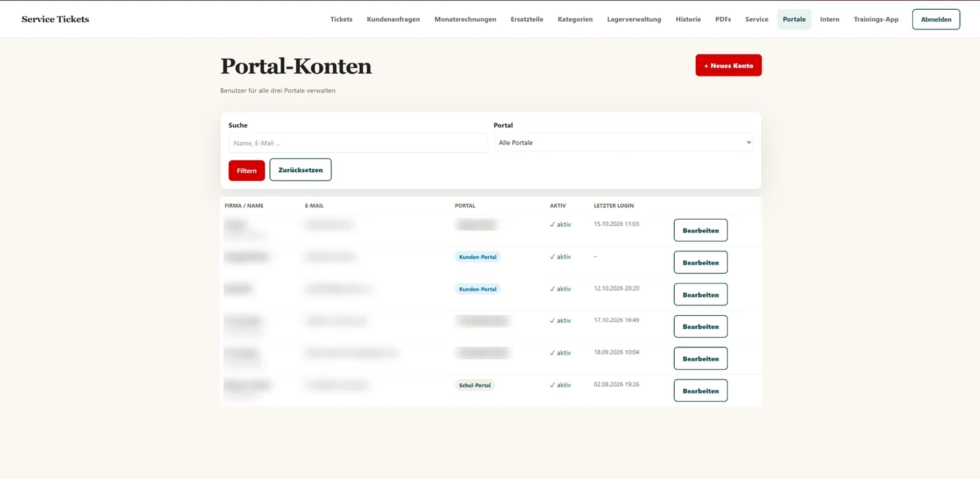Select Ersatzteile in the top navigation
This screenshot has height=479, width=980.
526,20
